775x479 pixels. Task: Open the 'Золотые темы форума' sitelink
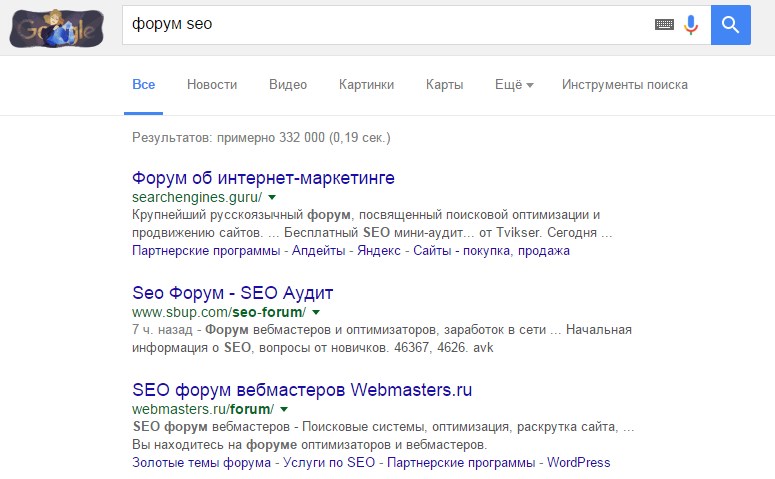pos(201,463)
